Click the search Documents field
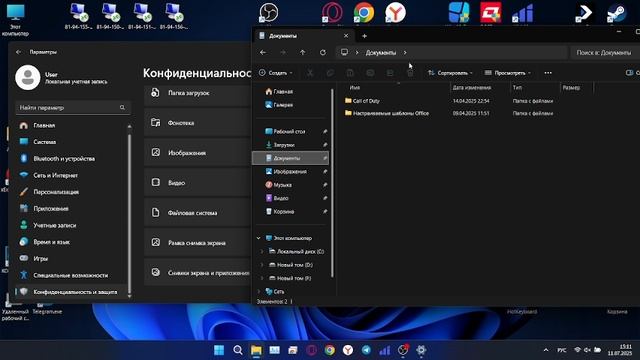 [x=604, y=53]
